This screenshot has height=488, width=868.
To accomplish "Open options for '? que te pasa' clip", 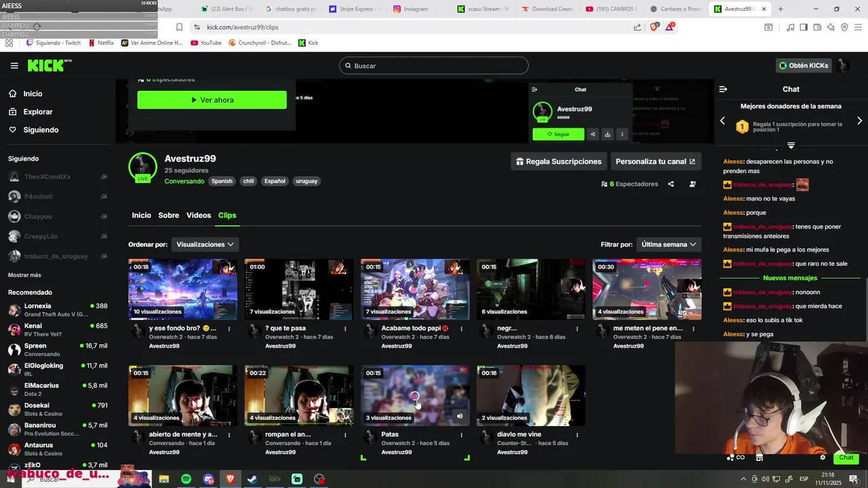I will (x=345, y=329).
